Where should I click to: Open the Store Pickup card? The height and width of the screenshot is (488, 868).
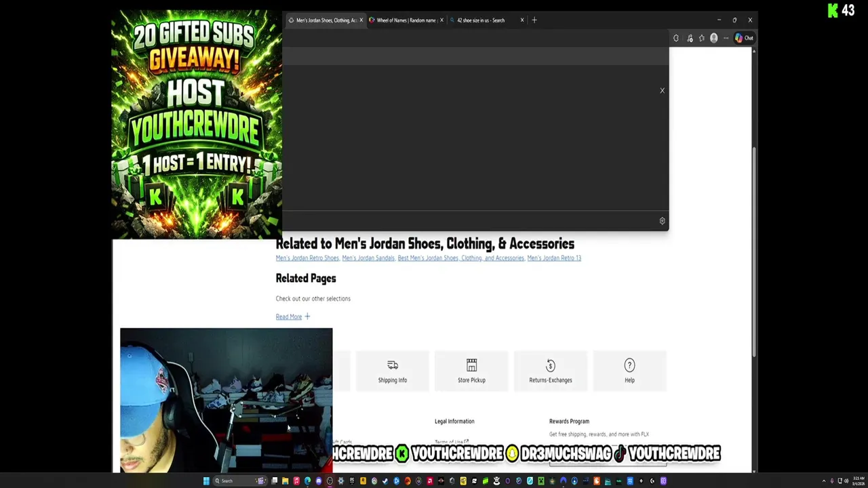471,371
